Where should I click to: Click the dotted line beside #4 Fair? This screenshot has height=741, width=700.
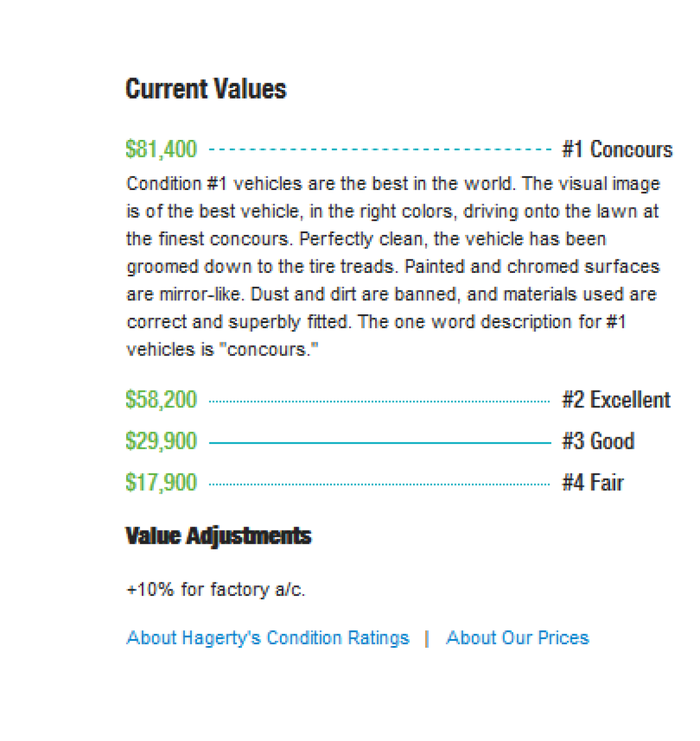(x=379, y=484)
